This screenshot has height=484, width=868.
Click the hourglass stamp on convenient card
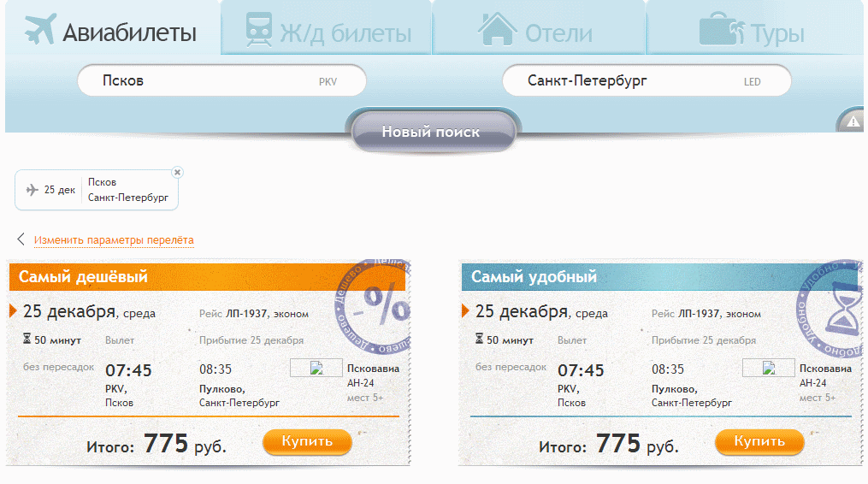pyautogui.click(x=830, y=309)
